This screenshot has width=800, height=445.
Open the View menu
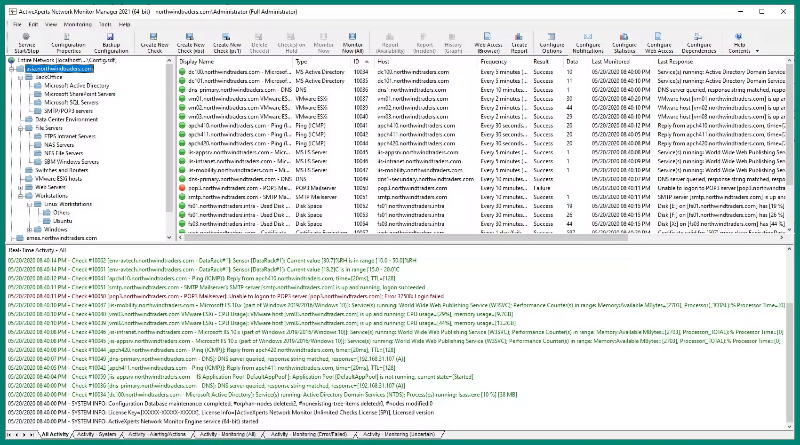point(51,24)
